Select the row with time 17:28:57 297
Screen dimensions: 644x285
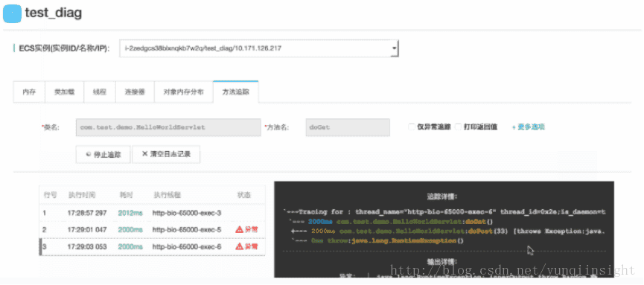(x=153, y=213)
